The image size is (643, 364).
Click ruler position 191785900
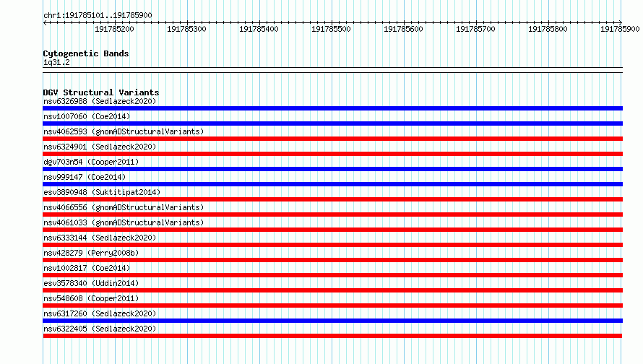pyautogui.click(x=620, y=29)
